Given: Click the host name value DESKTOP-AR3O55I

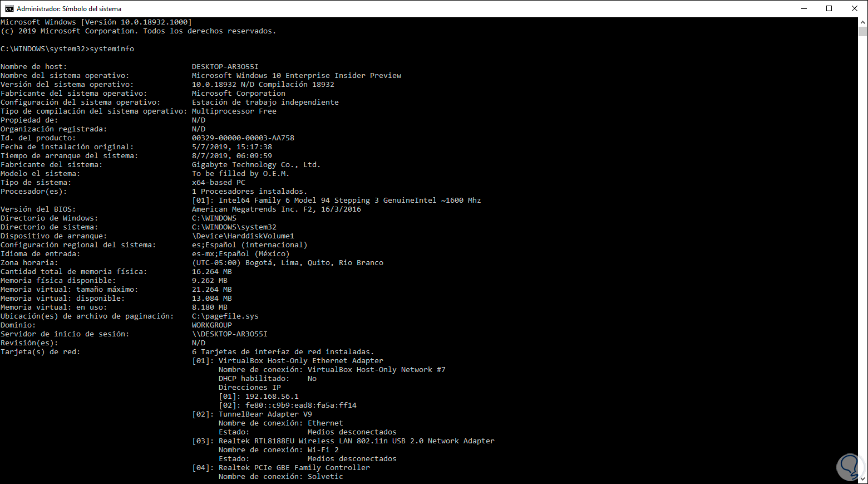Looking at the screenshot, I should click(x=225, y=67).
